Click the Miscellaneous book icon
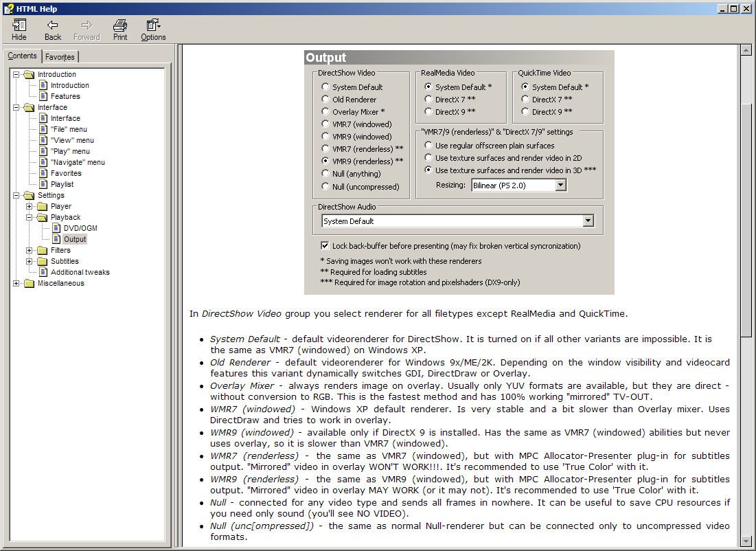Image resolution: width=756 pixels, height=551 pixels. tap(29, 283)
